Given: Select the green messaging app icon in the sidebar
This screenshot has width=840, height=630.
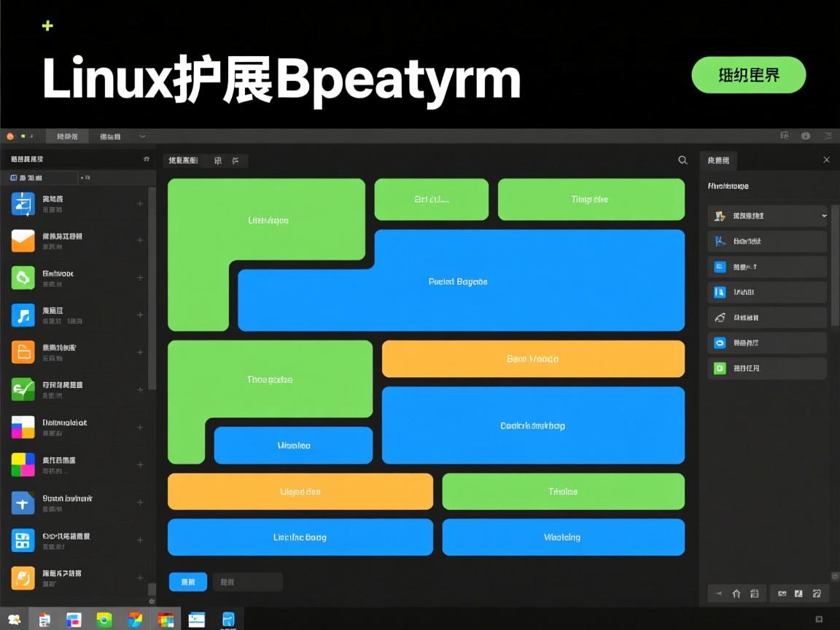Looking at the screenshot, I should (23, 277).
